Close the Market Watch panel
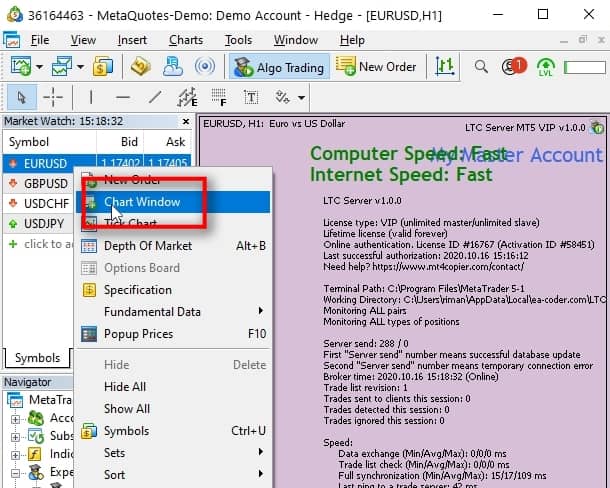 [186, 121]
